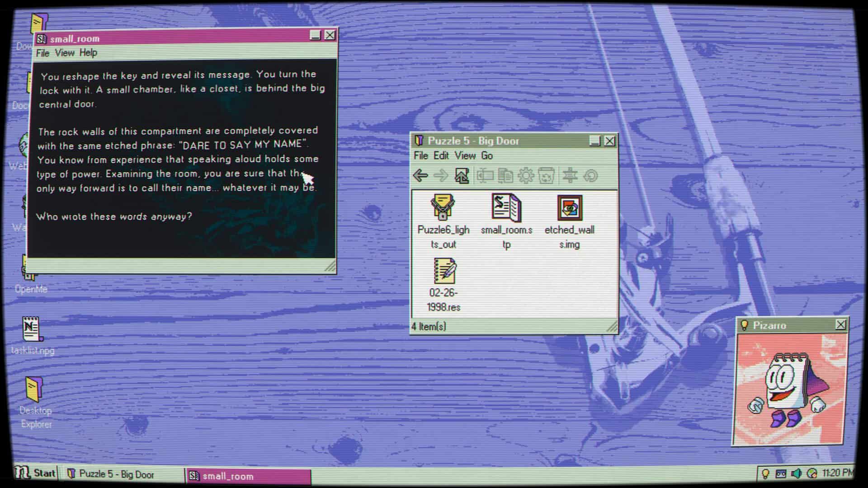Open Go menu in Puzzle 5 window

pyautogui.click(x=487, y=155)
